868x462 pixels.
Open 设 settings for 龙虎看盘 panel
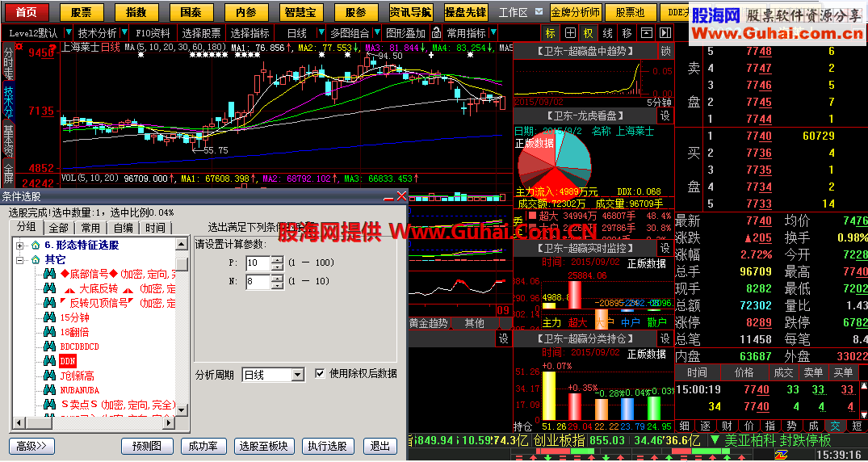coord(665,115)
